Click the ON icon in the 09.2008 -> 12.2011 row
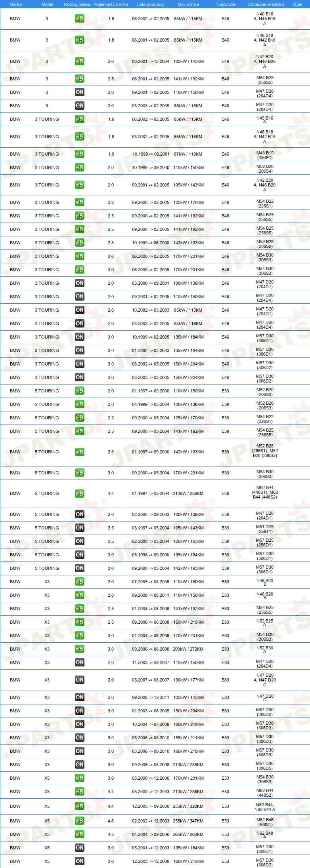310x868 pixels. 79,697
